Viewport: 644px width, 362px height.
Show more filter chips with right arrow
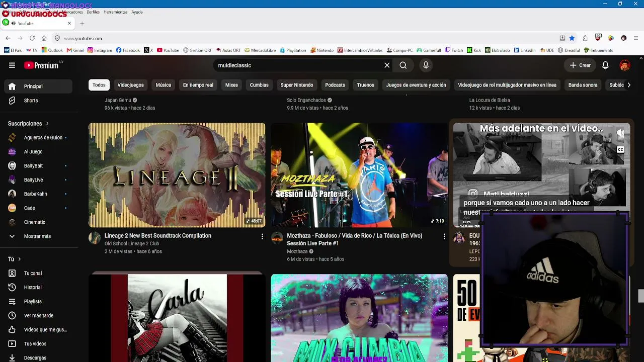pyautogui.click(x=628, y=85)
